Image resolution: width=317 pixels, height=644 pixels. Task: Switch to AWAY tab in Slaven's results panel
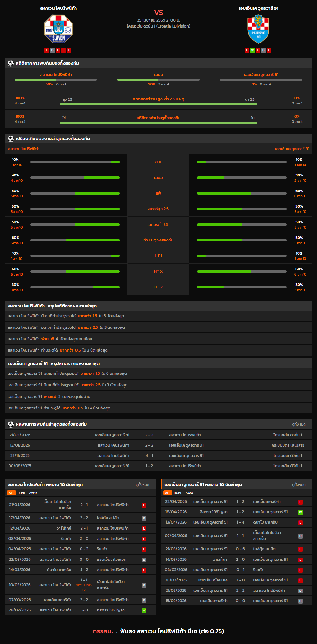point(33,493)
